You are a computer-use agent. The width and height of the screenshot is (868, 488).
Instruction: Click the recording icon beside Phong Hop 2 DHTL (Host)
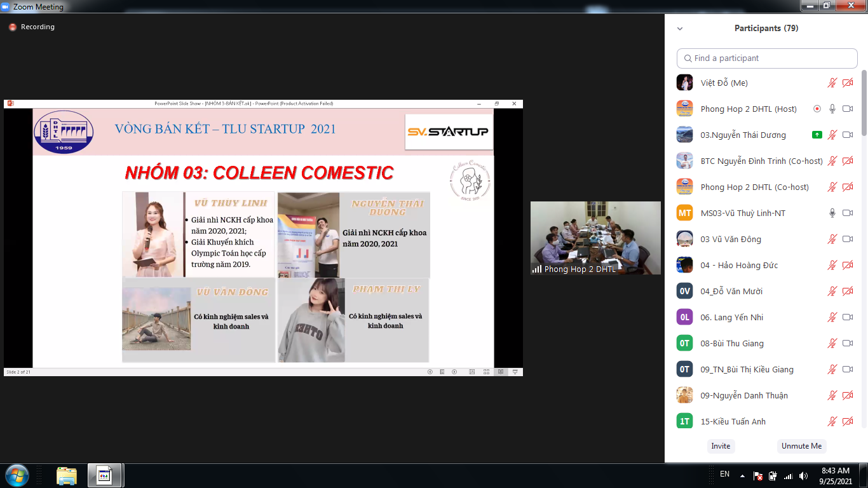click(x=817, y=109)
